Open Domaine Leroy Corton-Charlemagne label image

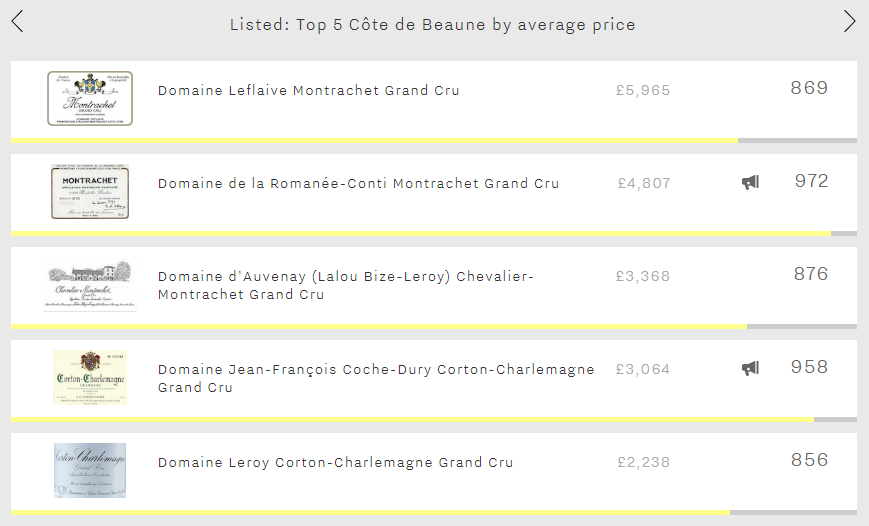pyautogui.click(x=90, y=471)
